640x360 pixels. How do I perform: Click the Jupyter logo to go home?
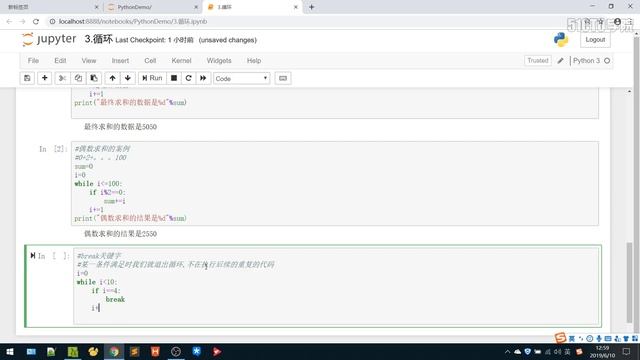(x=49, y=39)
